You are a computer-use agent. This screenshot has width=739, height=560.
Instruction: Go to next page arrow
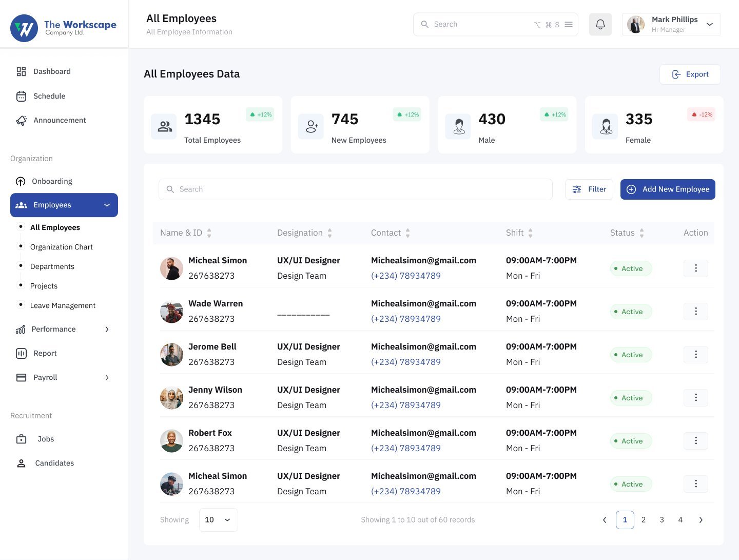[701, 520]
